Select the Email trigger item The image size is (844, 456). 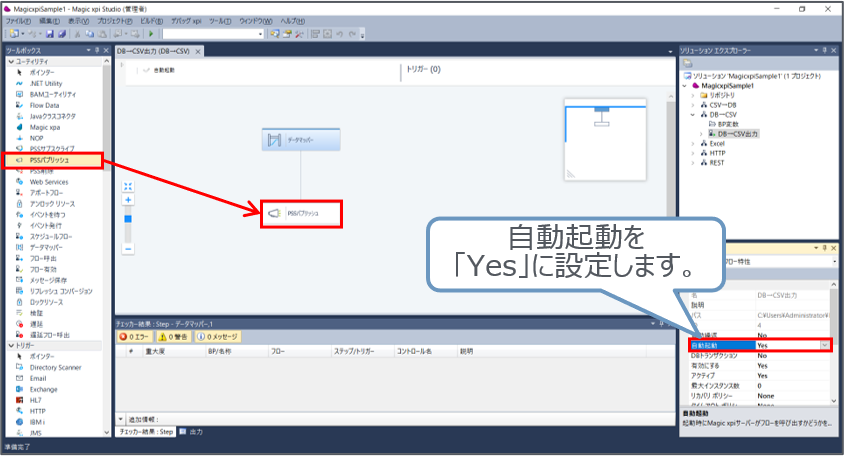click(38, 378)
